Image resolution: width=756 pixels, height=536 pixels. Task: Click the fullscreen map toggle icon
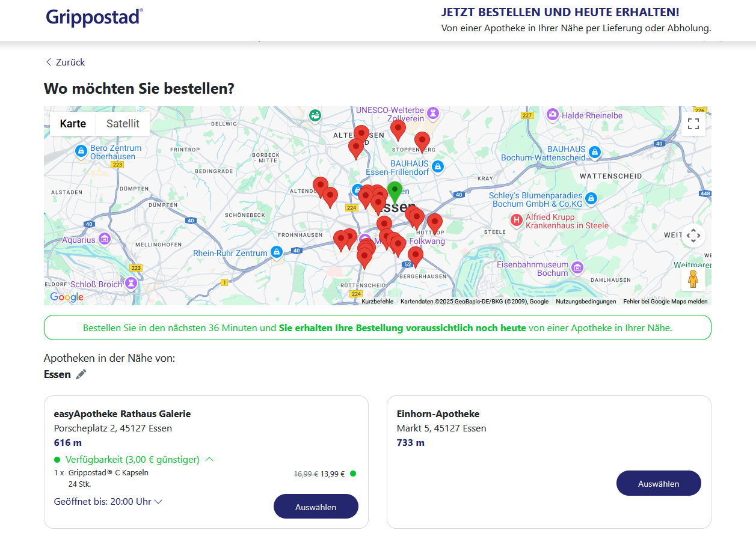click(693, 124)
